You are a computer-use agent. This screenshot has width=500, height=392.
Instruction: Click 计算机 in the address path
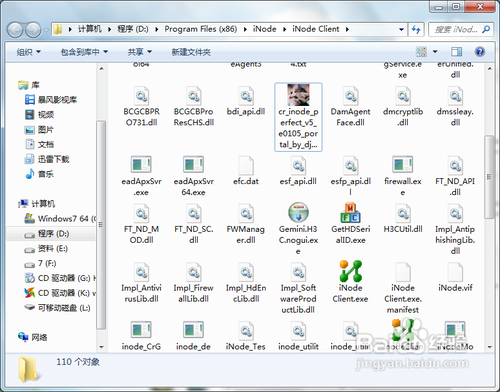point(90,29)
